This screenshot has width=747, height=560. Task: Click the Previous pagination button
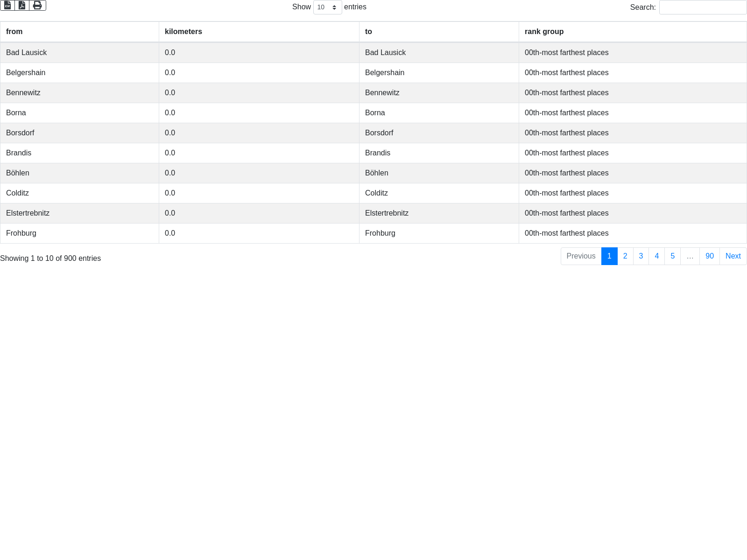point(581,256)
